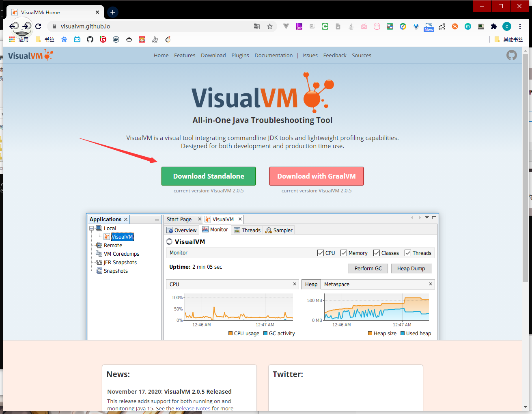The image size is (532, 414).
Task: Click the VisualVM logo in navbar
Action: [x=30, y=55]
